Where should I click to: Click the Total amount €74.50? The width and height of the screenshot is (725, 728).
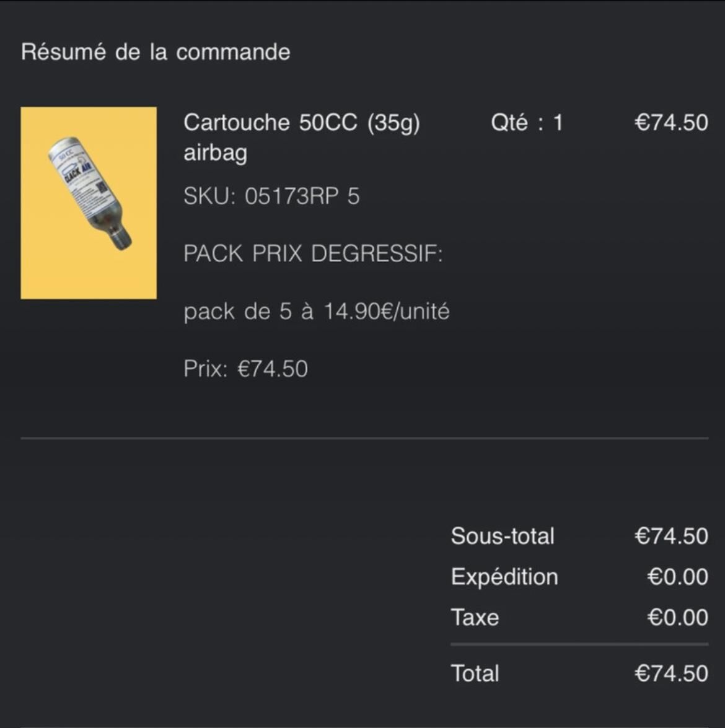[671, 673]
